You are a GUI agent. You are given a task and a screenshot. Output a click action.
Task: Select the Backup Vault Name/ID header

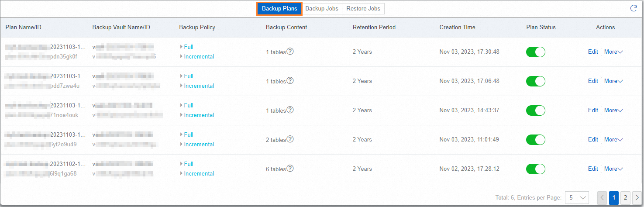121,27
